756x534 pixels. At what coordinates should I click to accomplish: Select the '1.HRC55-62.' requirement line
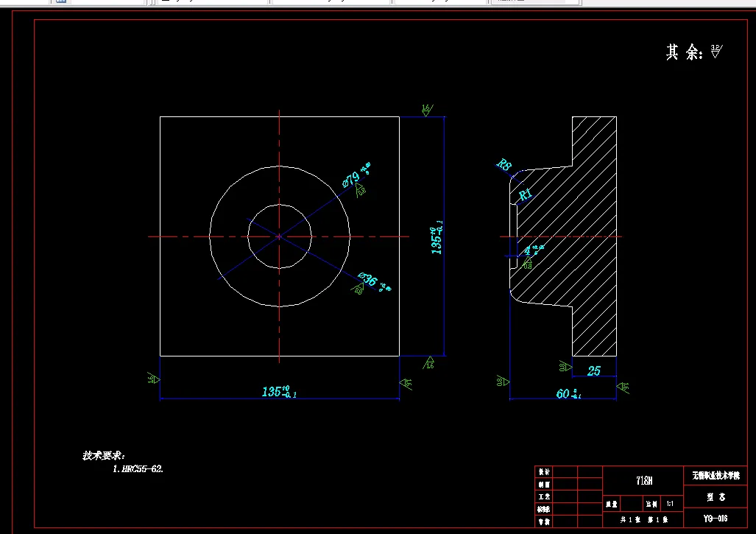coord(138,469)
